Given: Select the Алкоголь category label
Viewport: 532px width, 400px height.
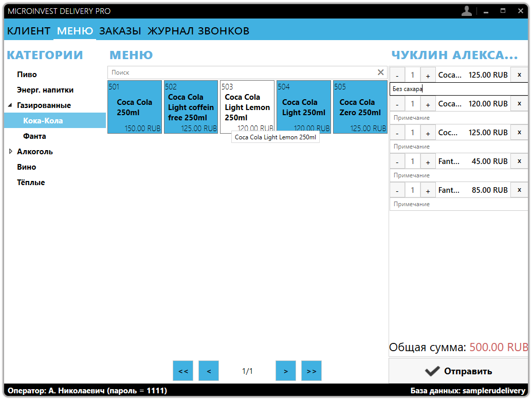Looking at the screenshot, I should (35, 151).
